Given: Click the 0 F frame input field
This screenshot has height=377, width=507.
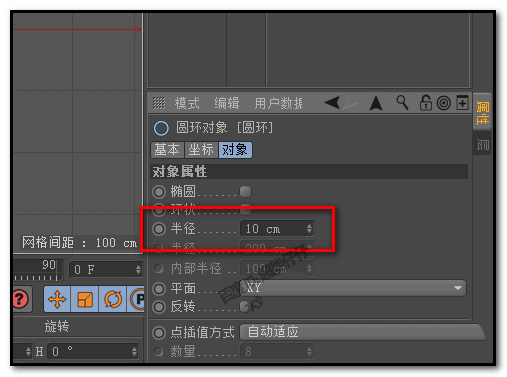Looking at the screenshot, I should [106, 269].
